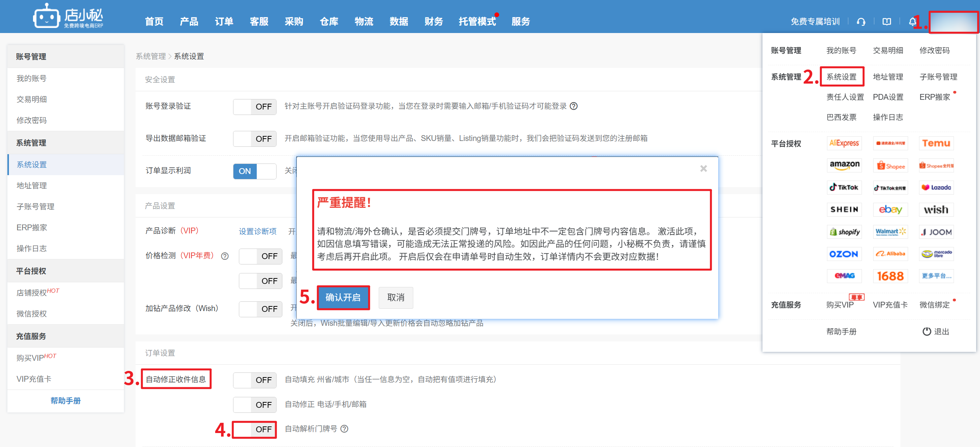
Task: Turn off the 订单显示利润 switch
Action: pos(254,171)
